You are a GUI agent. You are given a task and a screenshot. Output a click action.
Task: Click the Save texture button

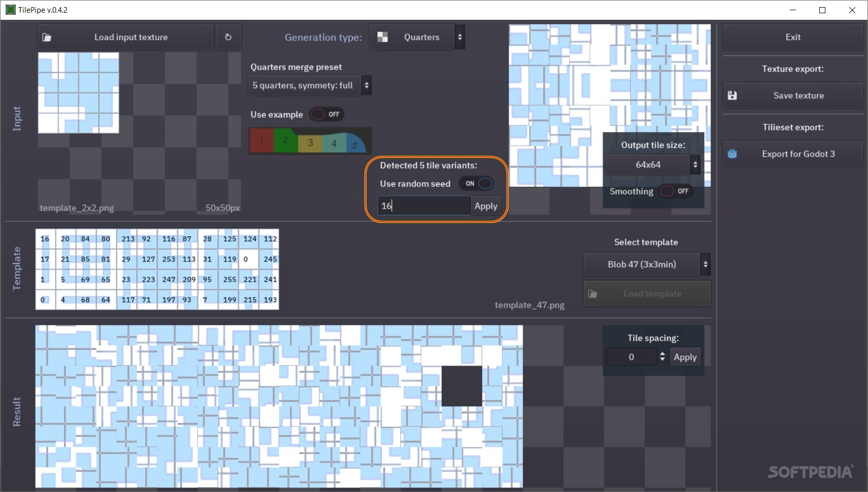point(793,95)
